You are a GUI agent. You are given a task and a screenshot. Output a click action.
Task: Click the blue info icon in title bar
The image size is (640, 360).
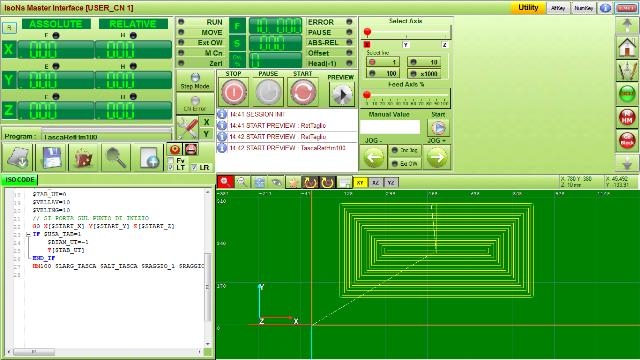point(605,8)
